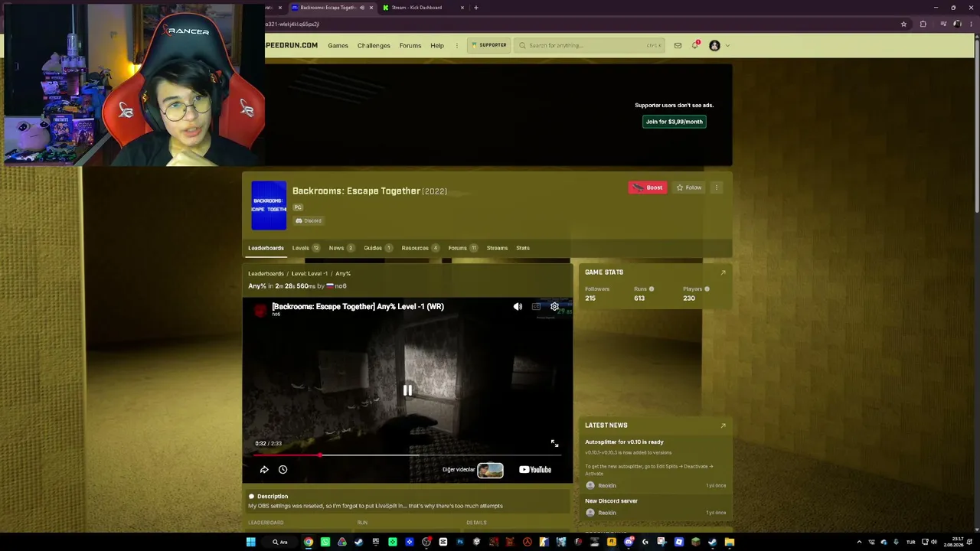980x551 pixels.
Task: Open WhatsApp from the taskbar
Action: click(325, 543)
